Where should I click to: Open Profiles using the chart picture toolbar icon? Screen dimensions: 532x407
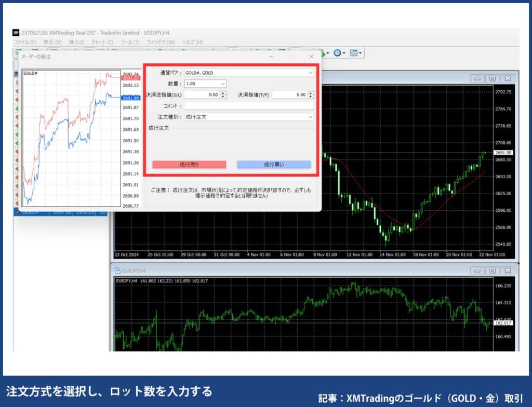click(353, 52)
